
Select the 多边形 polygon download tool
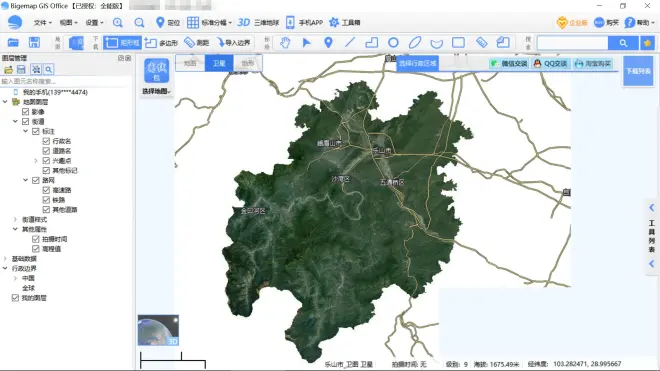(161, 43)
